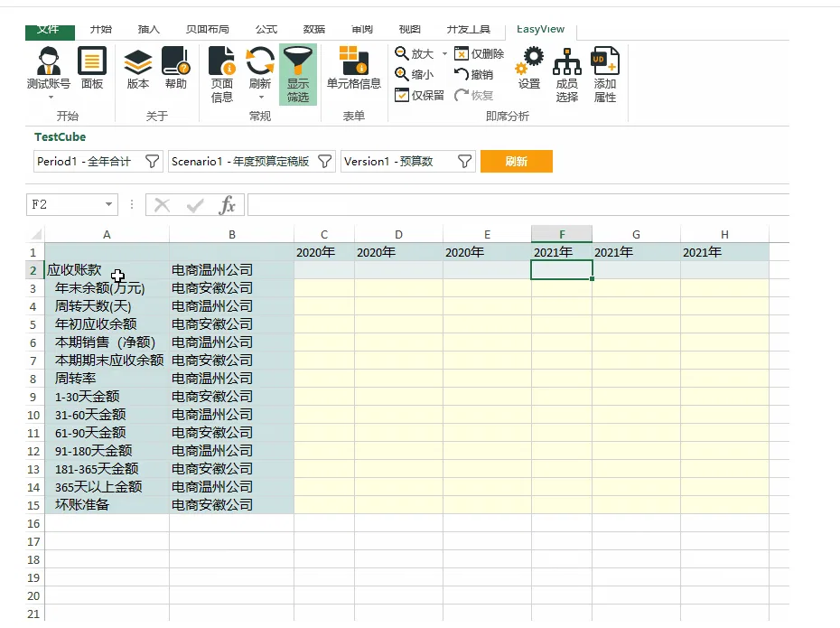Open Version1 filter funnel icon
840x628 pixels.
pyautogui.click(x=465, y=161)
